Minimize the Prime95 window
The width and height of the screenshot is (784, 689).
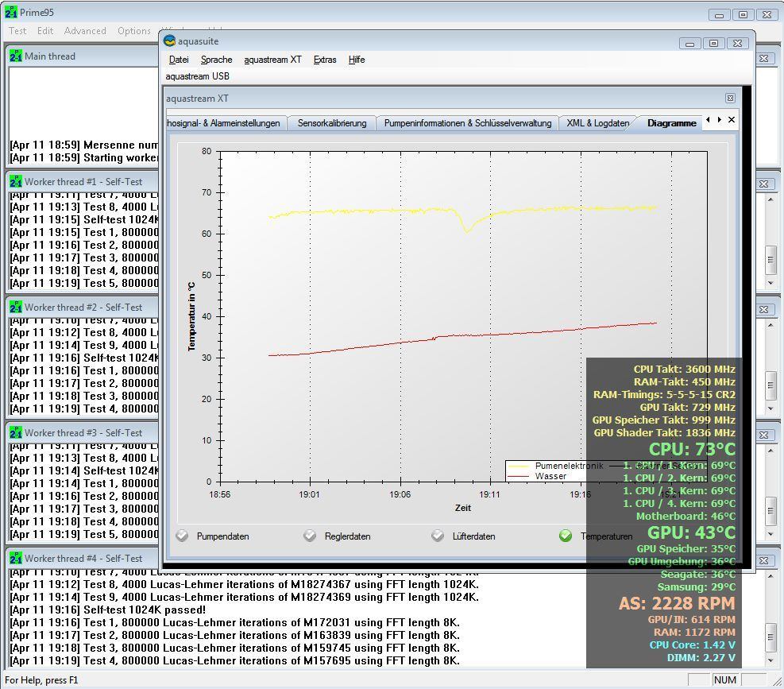(x=719, y=15)
